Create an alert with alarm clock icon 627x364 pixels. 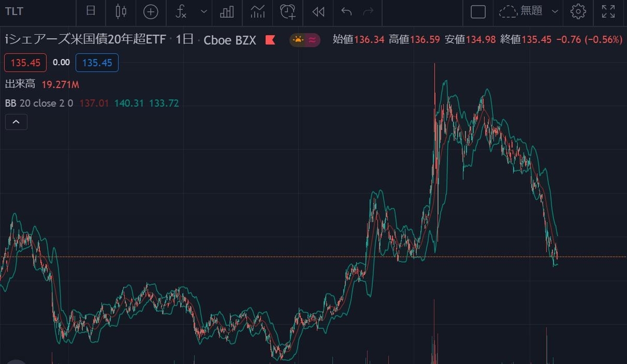(288, 11)
